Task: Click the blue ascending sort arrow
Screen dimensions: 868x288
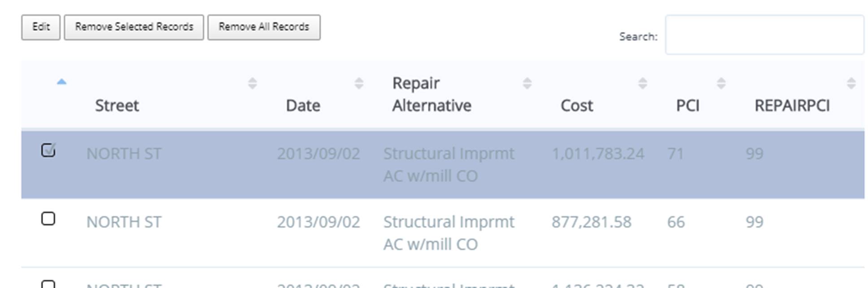Action: click(x=61, y=82)
